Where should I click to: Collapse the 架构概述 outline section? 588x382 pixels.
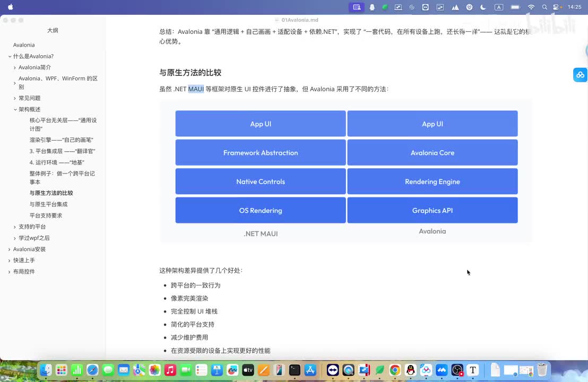[x=15, y=109]
